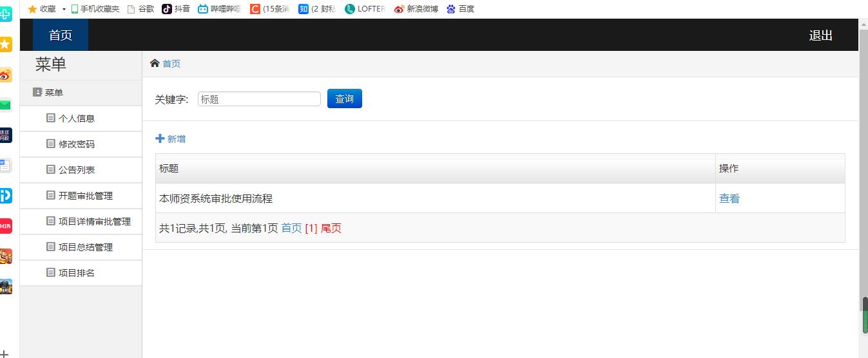Click 退出 to log out

[x=821, y=35]
